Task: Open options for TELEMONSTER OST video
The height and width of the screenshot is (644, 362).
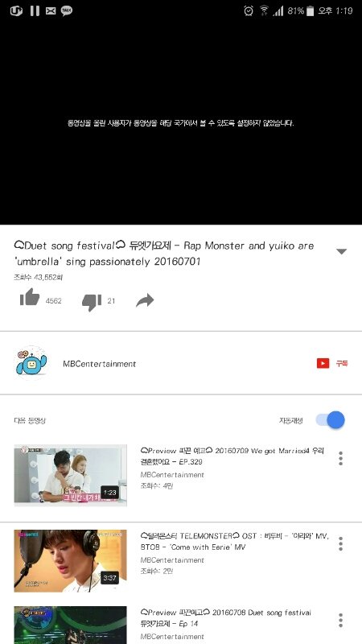Action: click(340, 544)
